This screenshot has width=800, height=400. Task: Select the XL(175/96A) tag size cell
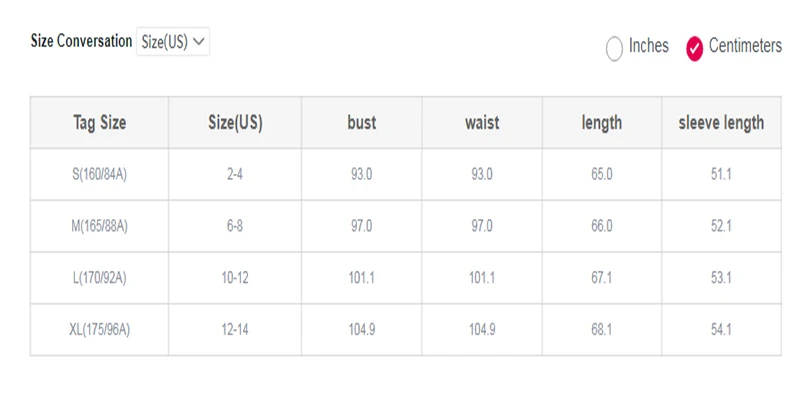pyautogui.click(x=99, y=330)
